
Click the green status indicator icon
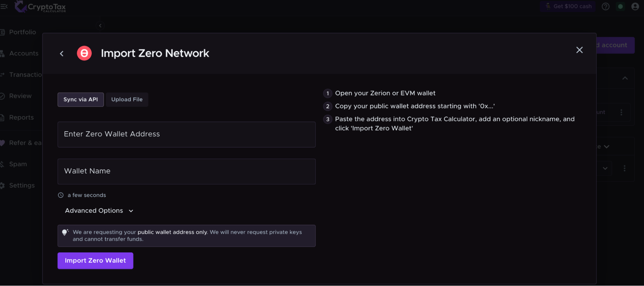(620, 6)
